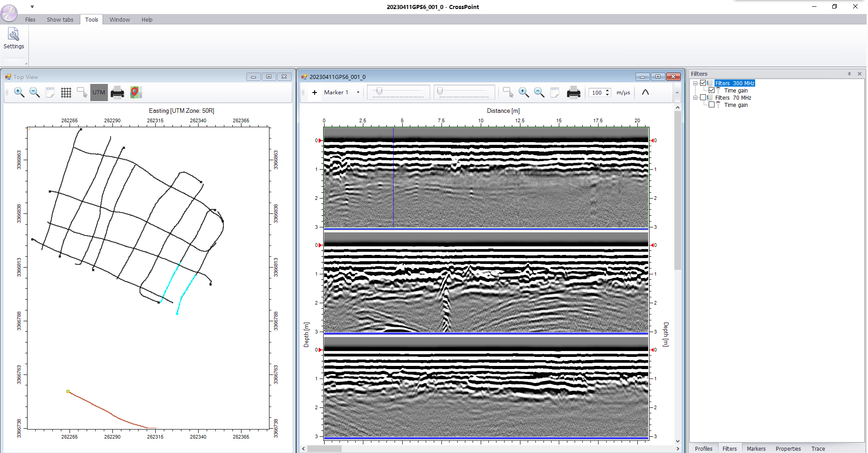The image size is (868, 453).
Task: Toggle UTM coordinates button in Top View
Action: (99, 92)
